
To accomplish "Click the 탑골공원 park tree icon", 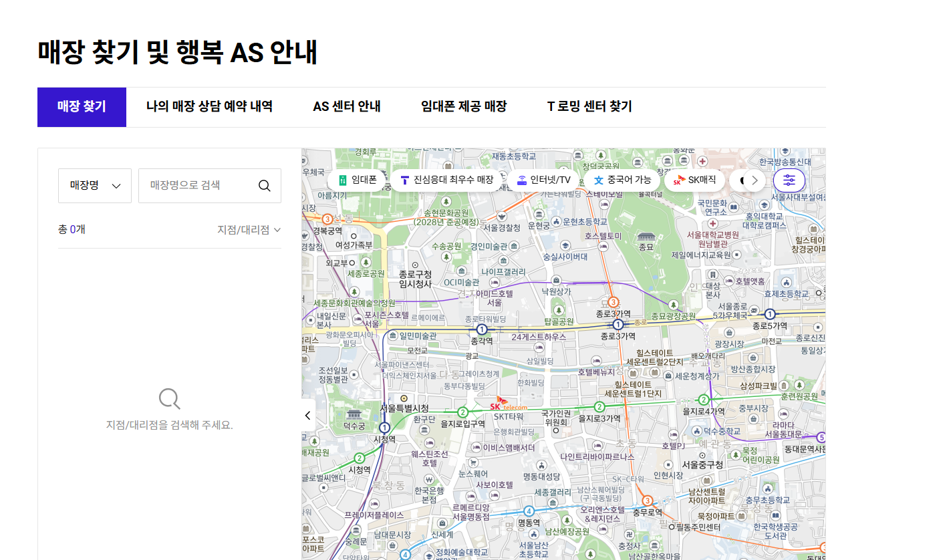I will coord(558,310).
